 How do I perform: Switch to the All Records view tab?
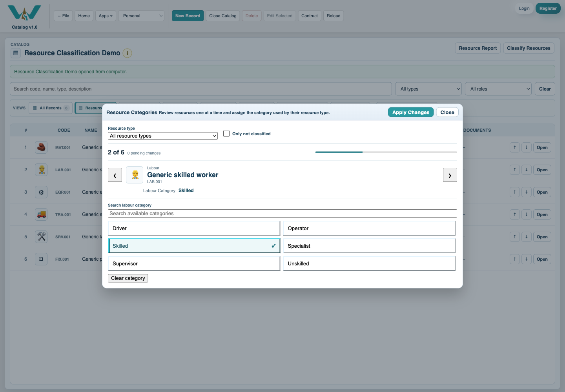point(51,108)
